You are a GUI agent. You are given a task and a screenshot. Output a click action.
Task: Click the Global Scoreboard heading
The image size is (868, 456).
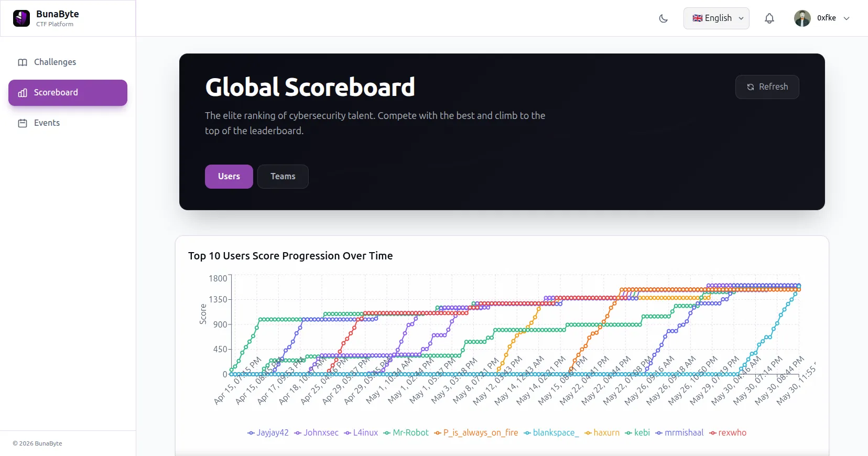tap(310, 87)
